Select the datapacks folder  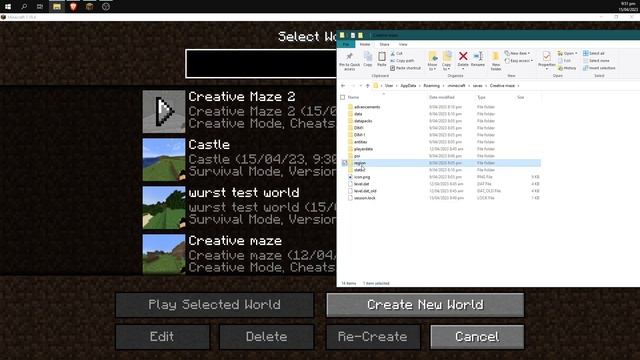click(x=363, y=121)
